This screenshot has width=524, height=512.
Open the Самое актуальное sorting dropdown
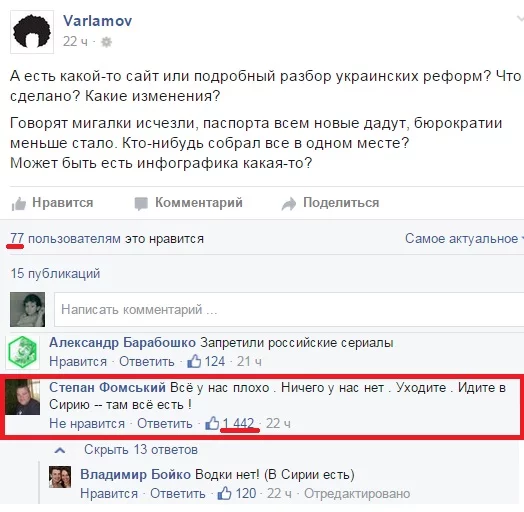coord(464,239)
